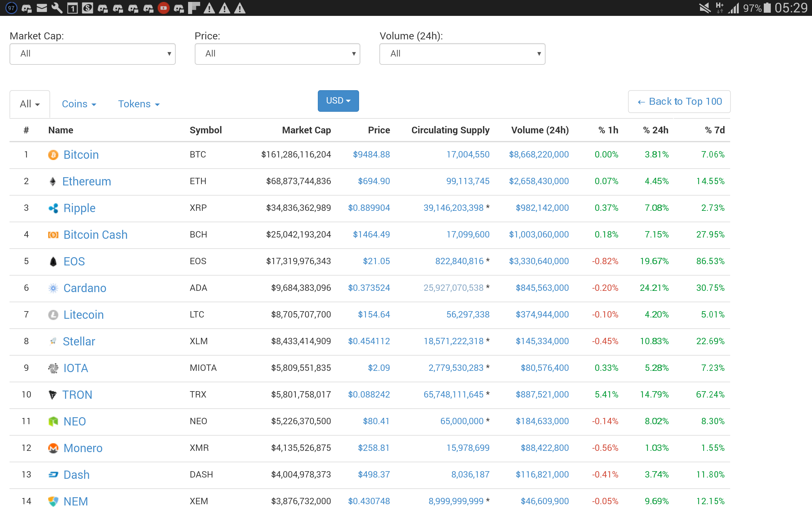Tap the wrench notification icon in status bar
The image size is (812, 508).
pos(57,8)
